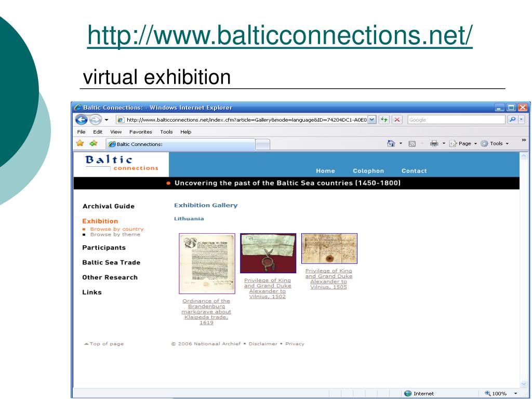
Task: Open Privilege of King Alexander 1505 link
Action: (x=329, y=279)
